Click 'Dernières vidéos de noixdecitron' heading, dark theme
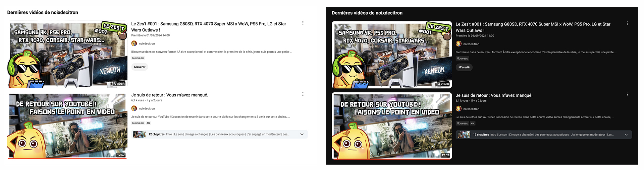The height and width of the screenshot is (170, 644). (x=367, y=13)
